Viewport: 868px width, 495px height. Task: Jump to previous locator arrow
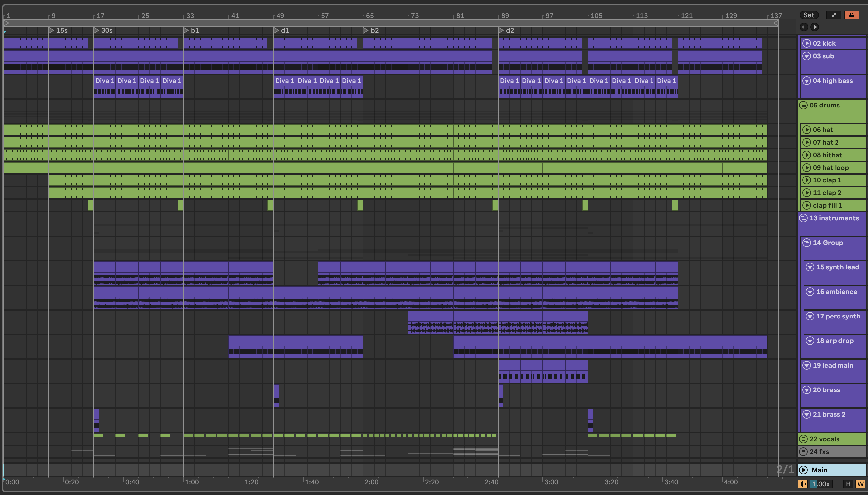tap(804, 27)
